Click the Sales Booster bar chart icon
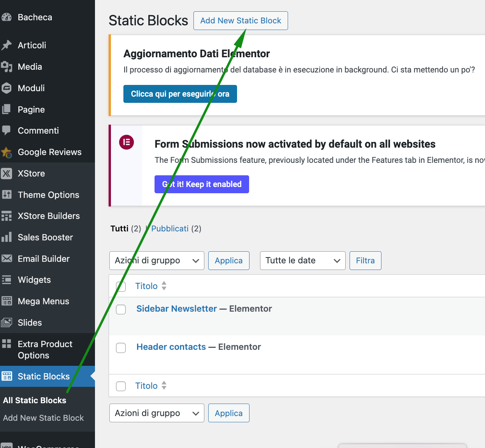 [x=6, y=237]
